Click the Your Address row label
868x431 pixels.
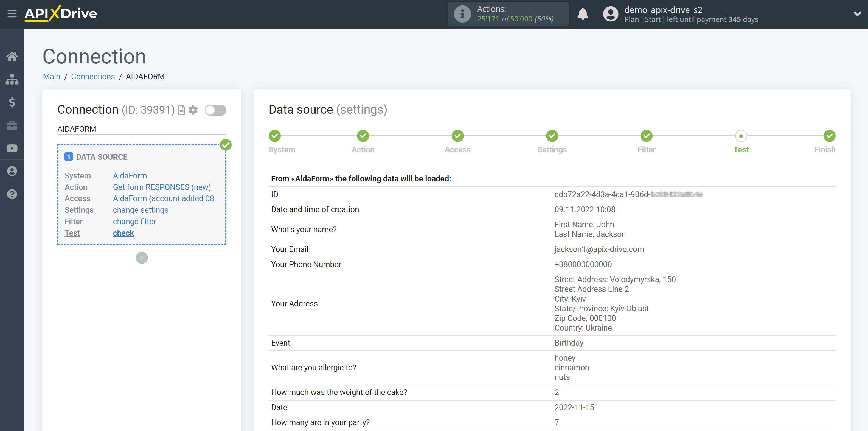(294, 304)
